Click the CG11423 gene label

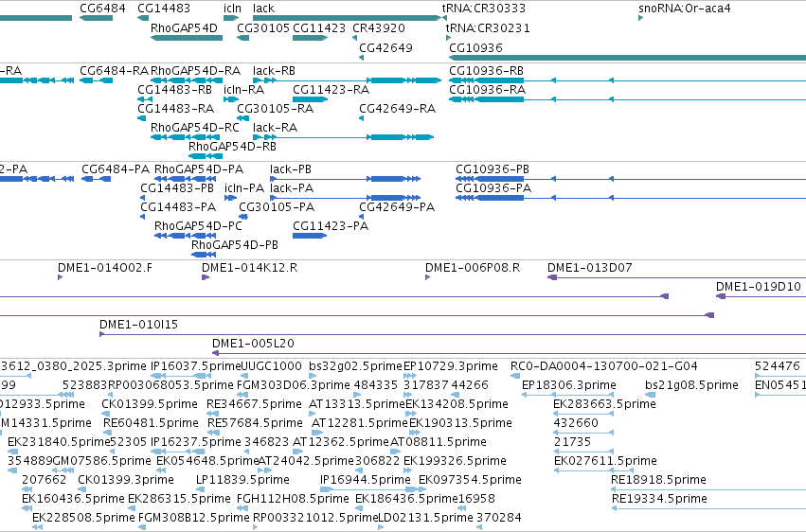pos(319,28)
